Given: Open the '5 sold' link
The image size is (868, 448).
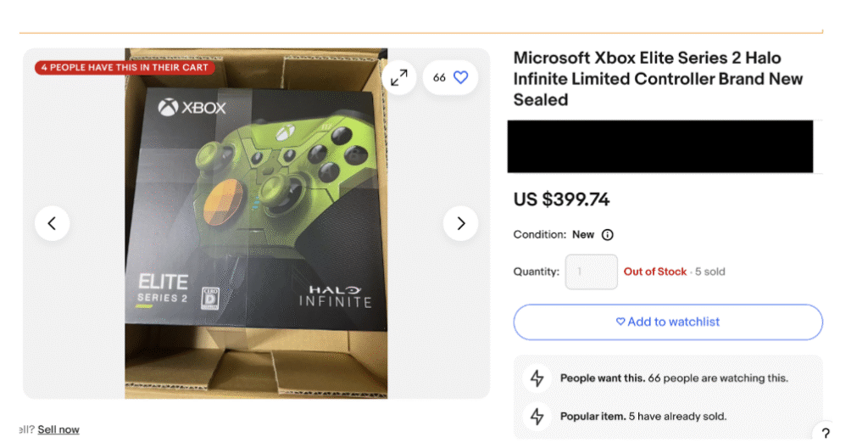Looking at the screenshot, I should pos(710,272).
